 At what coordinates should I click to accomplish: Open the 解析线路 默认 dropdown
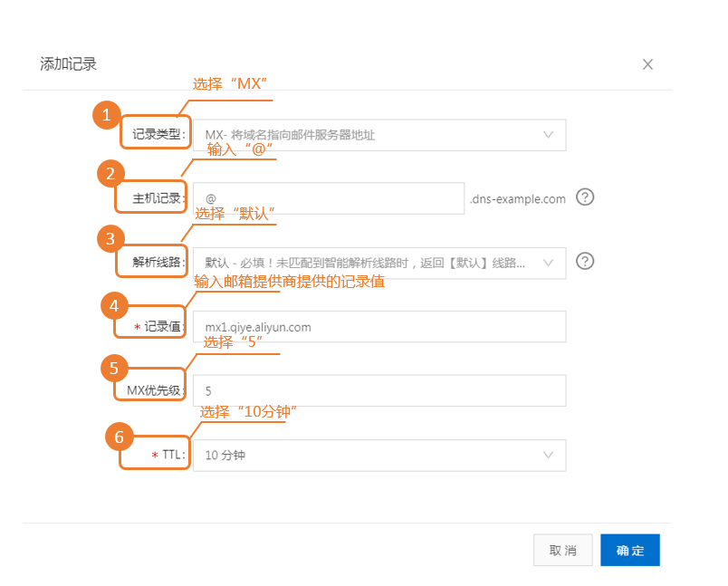[x=379, y=264]
